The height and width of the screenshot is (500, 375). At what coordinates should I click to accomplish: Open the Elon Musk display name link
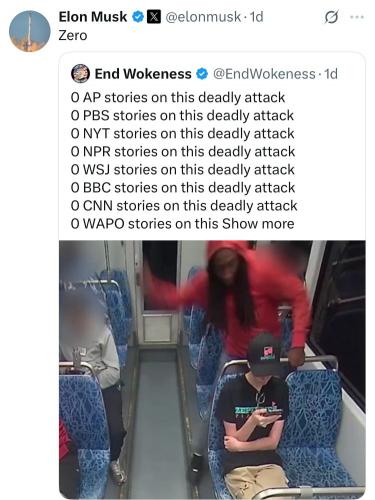coord(93,17)
